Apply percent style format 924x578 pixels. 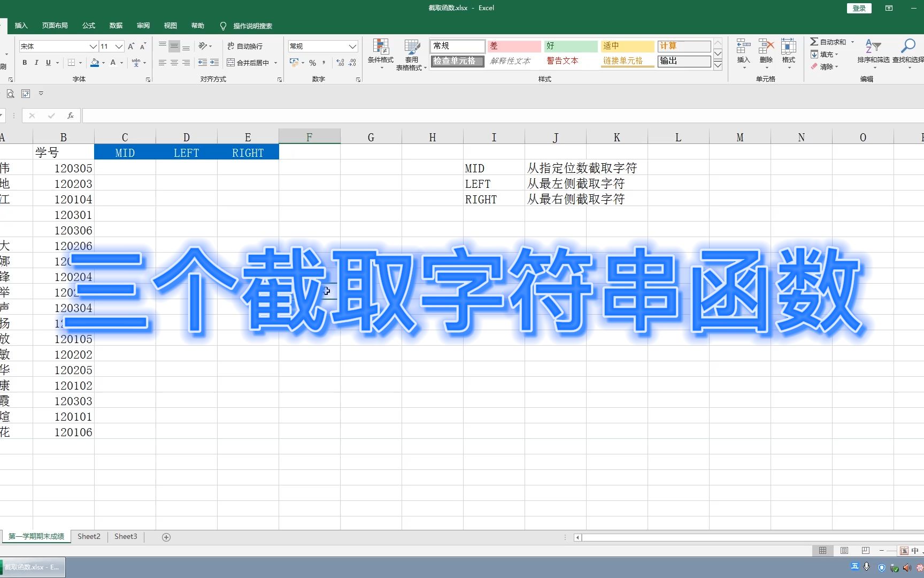click(x=313, y=63)
